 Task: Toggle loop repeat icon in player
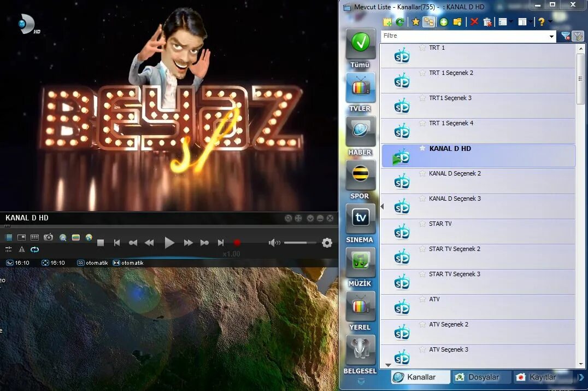(x=34, y=249)
